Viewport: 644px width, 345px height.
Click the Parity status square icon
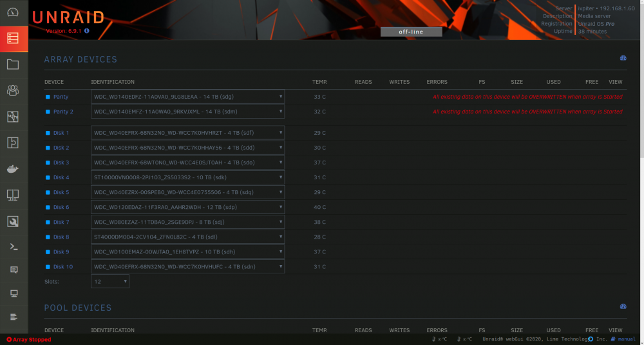pyautogui.click(x=48, y=97)
